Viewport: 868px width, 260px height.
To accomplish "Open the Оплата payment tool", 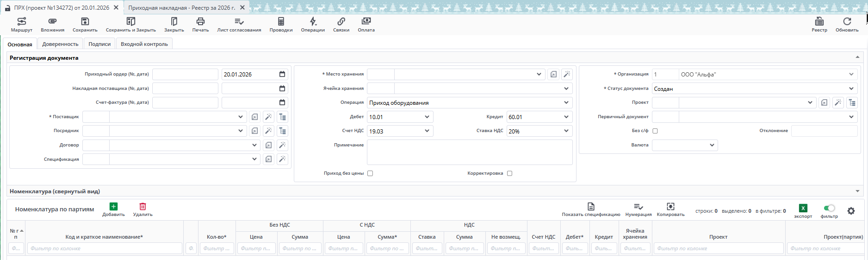I will click(x=366, y=24).
